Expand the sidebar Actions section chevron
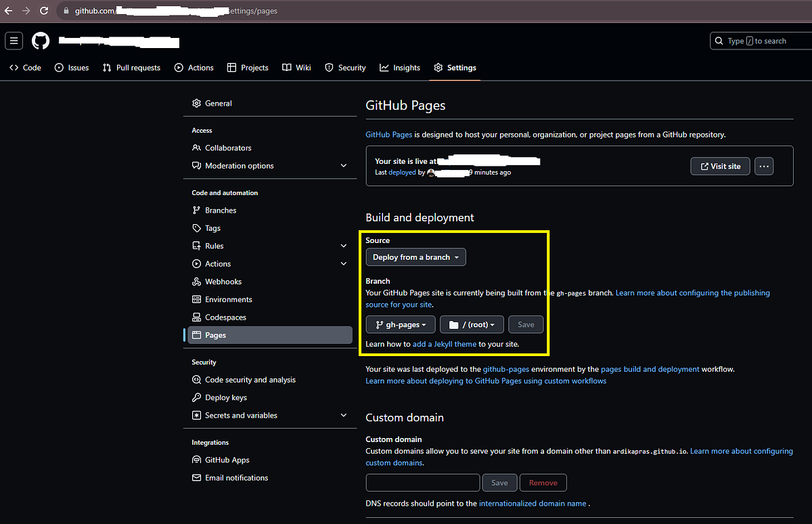812x524 pixels. (344, 264)
